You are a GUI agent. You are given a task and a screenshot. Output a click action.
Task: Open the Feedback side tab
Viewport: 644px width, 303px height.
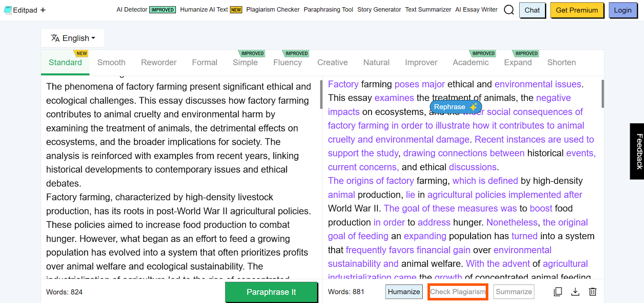(637, 151)
